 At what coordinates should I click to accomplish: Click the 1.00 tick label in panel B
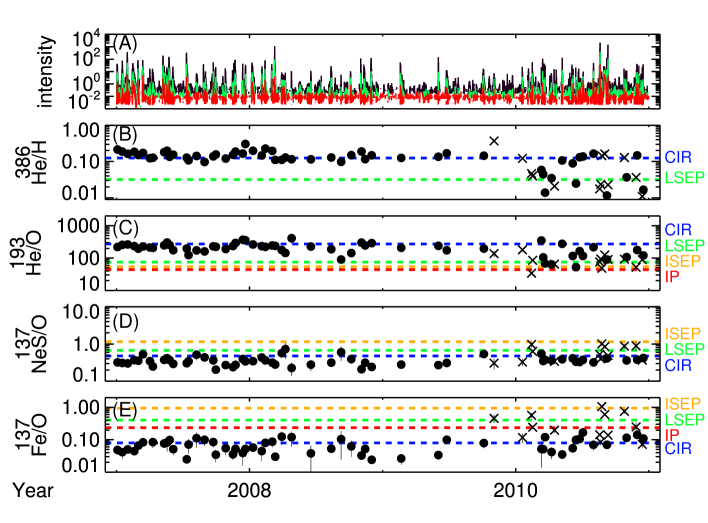point(80,131)
